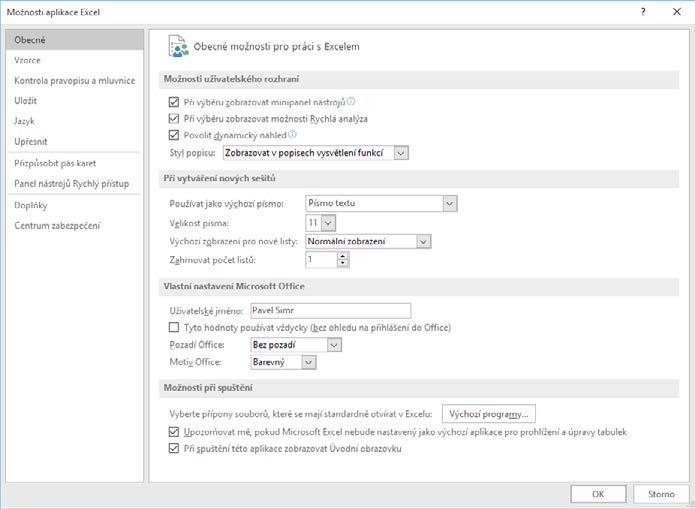Open Centrum zabezpečení category

pyautogui.click(x=75, y=226)
